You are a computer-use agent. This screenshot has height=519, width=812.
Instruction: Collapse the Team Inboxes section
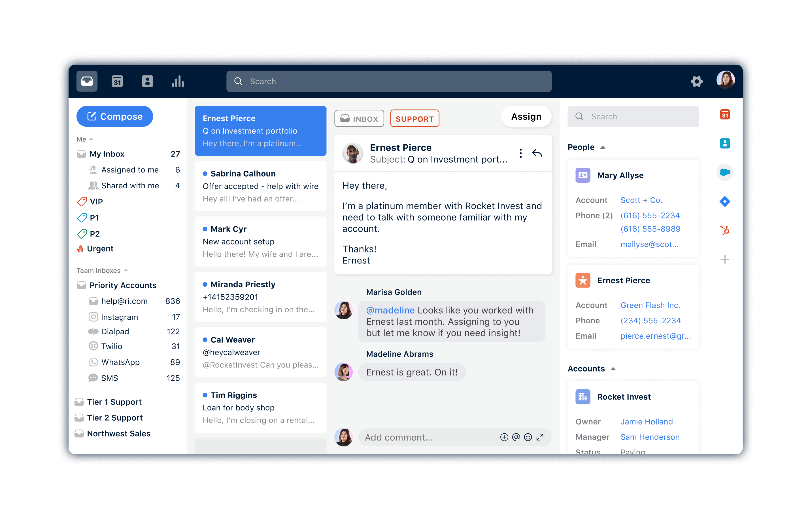(x=126, y=271)
